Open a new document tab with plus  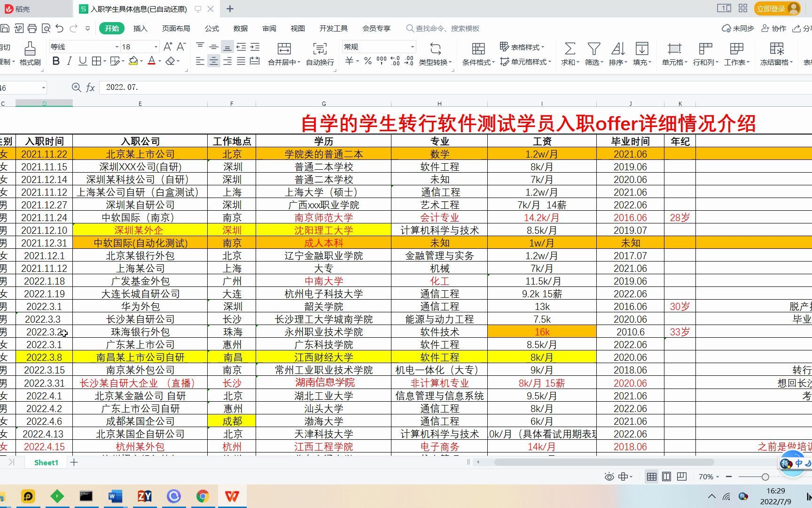click(x=230, y=8)
